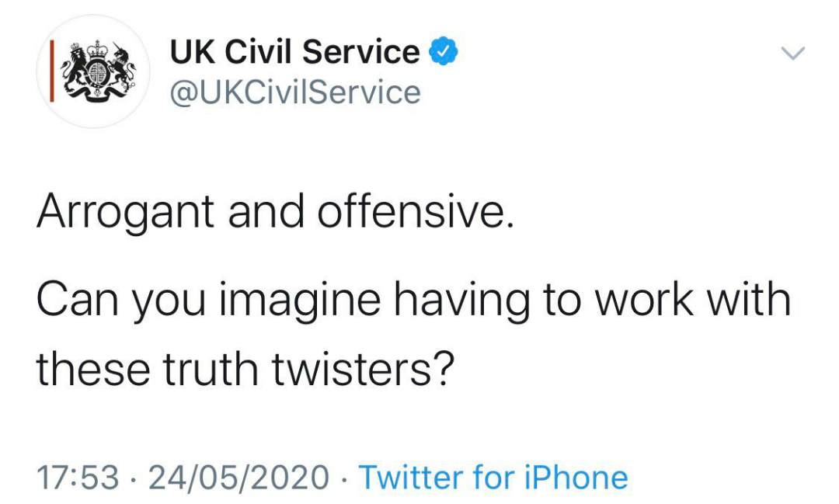Click the word 'twisters?' in the tweet
Screen dimensions: 839x504
pos(361,371)
